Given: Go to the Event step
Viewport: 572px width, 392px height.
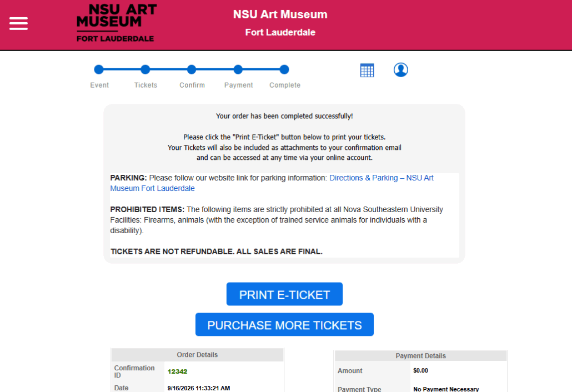Looking at the screenshot, I should coord(99,69).
